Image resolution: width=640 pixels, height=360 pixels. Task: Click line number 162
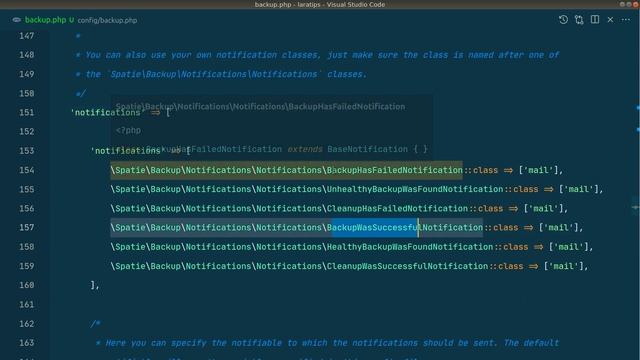[x=27, y=324]
